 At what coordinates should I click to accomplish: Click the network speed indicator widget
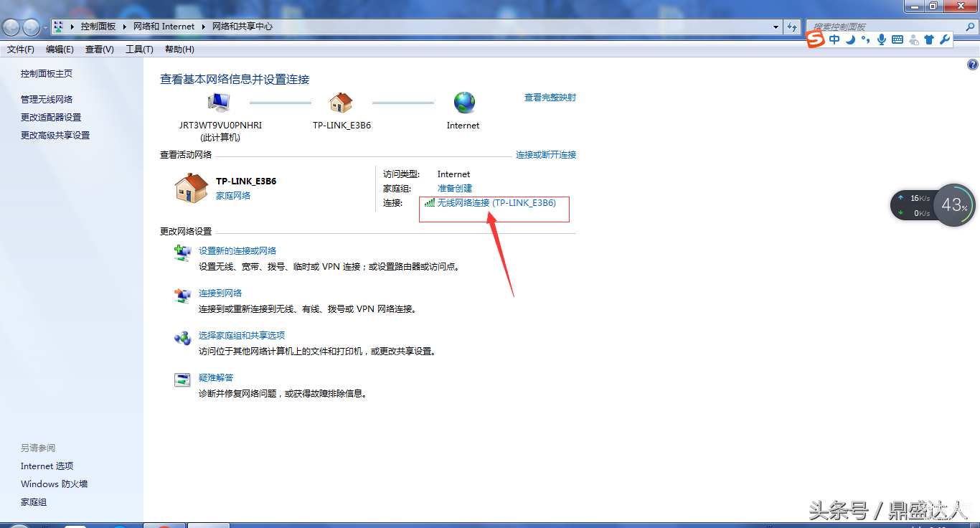pyautogui.click(x=913, y=205)
